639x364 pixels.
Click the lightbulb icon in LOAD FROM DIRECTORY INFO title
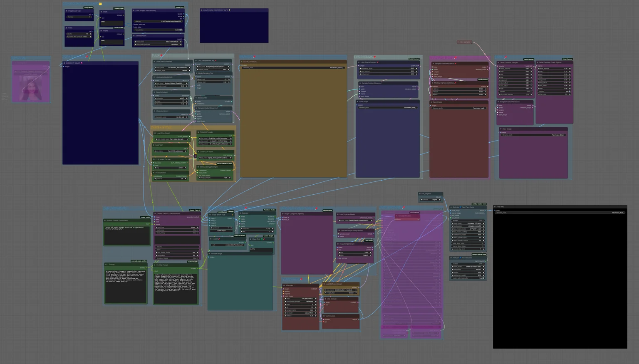[230, 10]
